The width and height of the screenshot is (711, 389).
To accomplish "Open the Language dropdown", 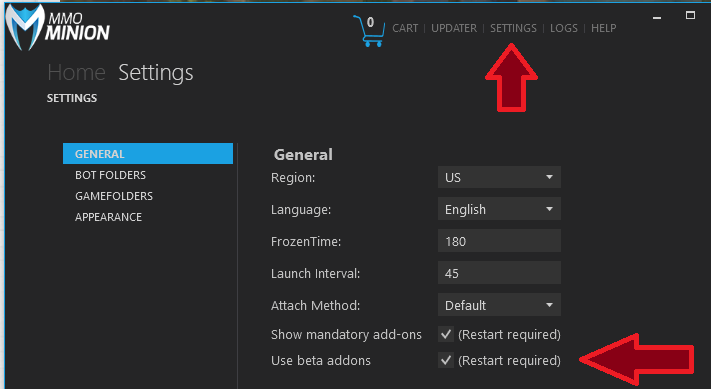I will (x=499, y=209).
